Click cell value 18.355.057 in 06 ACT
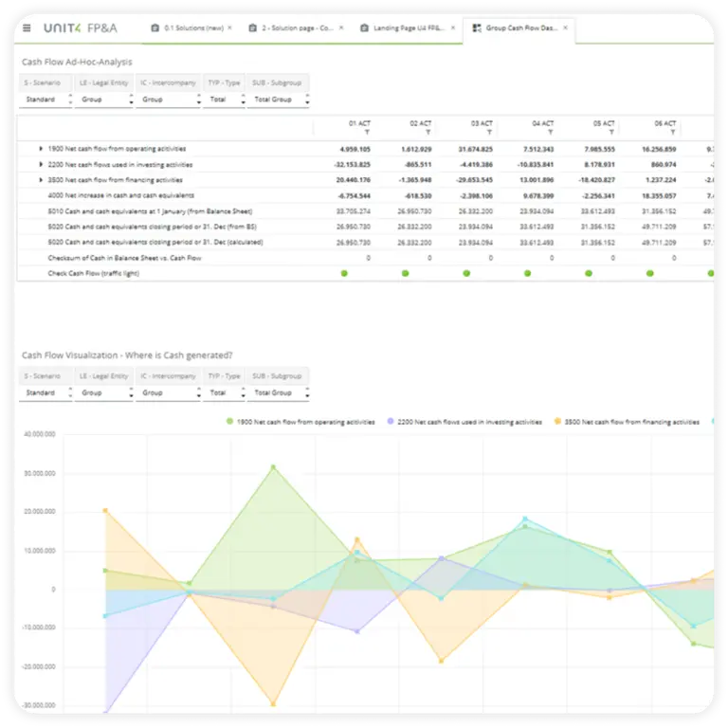 (659, 196)
